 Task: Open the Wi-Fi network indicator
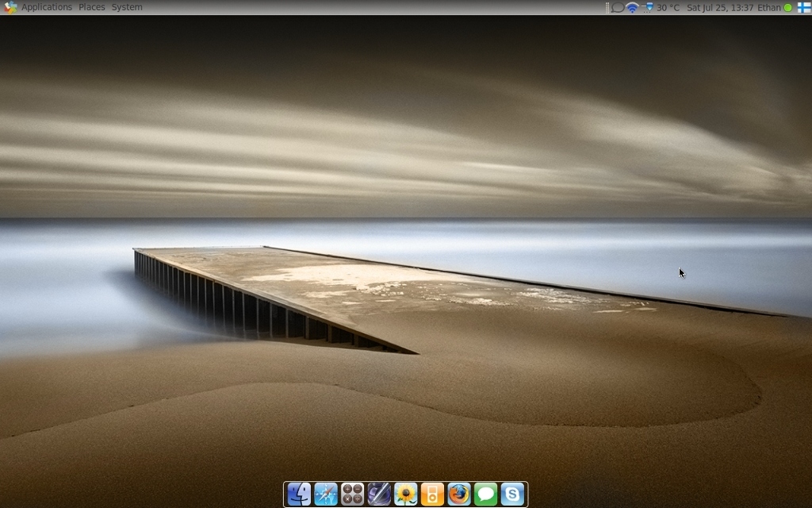tap(632, 8)
